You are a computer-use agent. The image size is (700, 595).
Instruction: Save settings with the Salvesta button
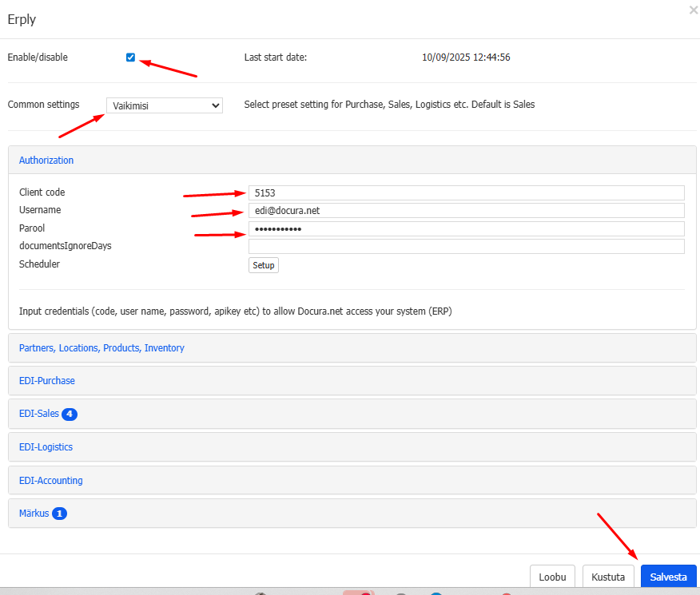point(668,577)
